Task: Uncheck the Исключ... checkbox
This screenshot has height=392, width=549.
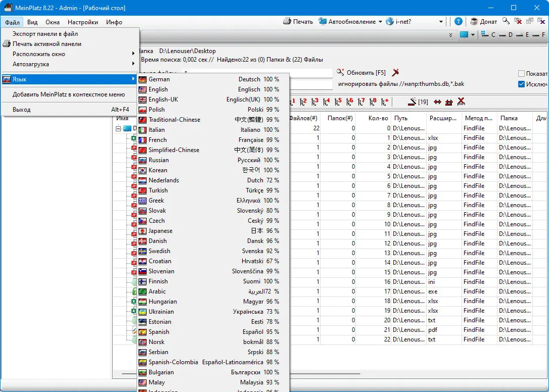Action: 522,84
